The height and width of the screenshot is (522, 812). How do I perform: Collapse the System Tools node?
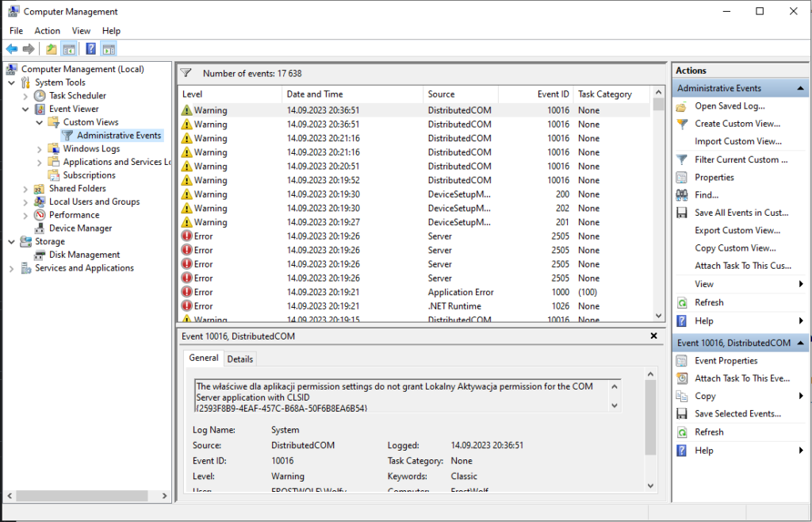point(11,83)
